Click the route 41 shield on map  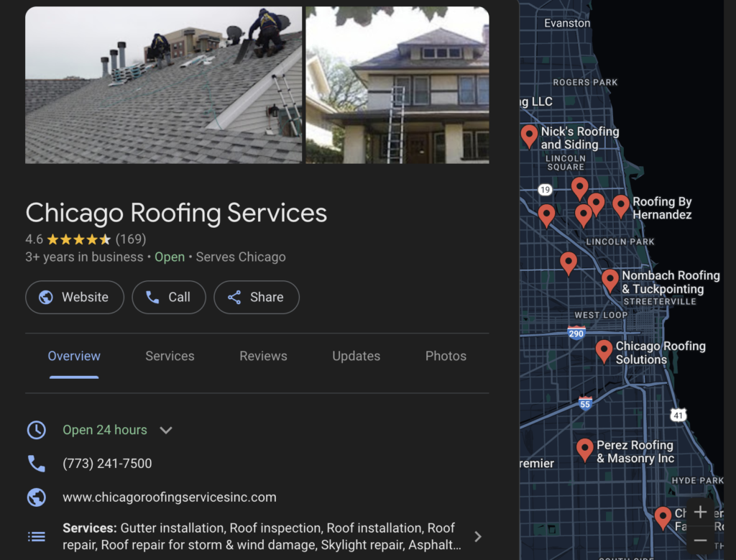point(678,415)
